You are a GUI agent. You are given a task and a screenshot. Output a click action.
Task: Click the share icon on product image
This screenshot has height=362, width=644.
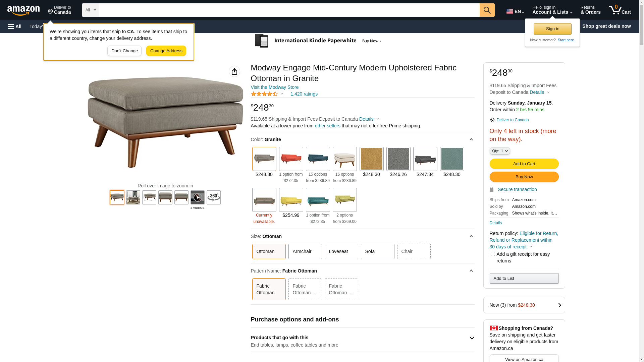pyautogui.click(x=234, y=71)
